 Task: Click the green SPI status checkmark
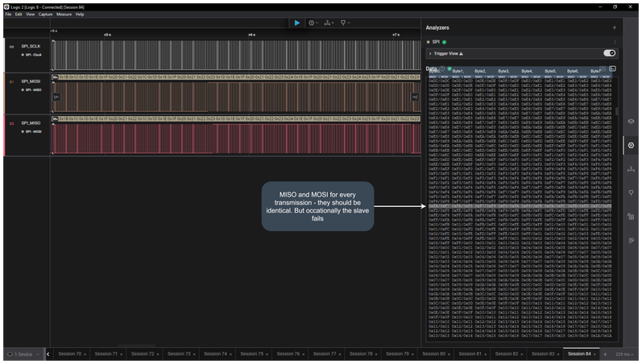tap(444, 42)
